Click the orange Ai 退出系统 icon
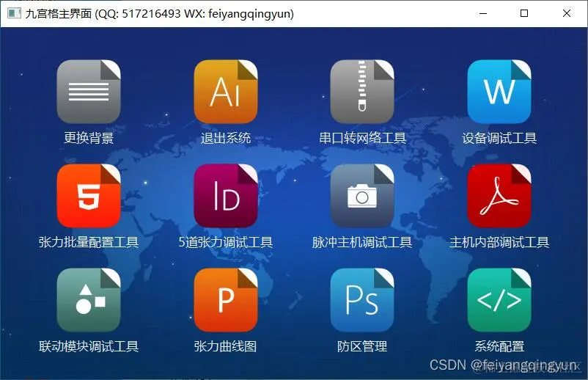This screenshot has height=380, width=588. [225, 92]
